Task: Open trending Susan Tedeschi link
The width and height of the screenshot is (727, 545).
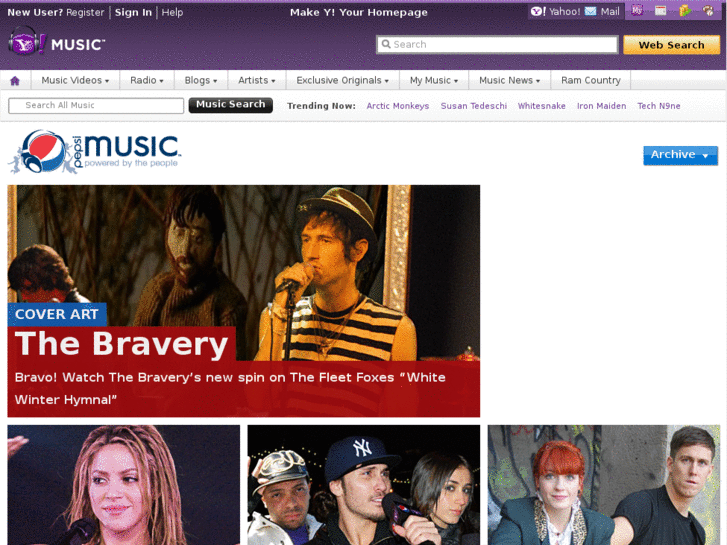Action: (473, 106)
